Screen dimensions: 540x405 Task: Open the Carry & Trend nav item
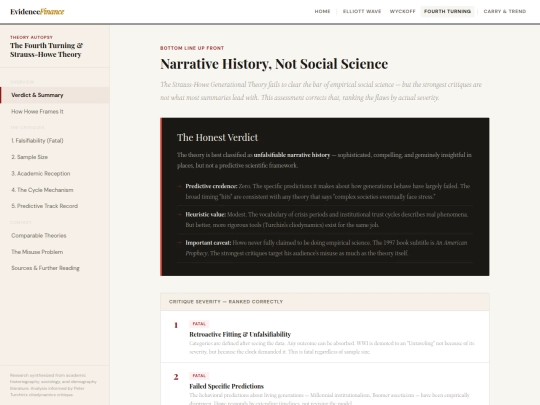pos(505,11)
